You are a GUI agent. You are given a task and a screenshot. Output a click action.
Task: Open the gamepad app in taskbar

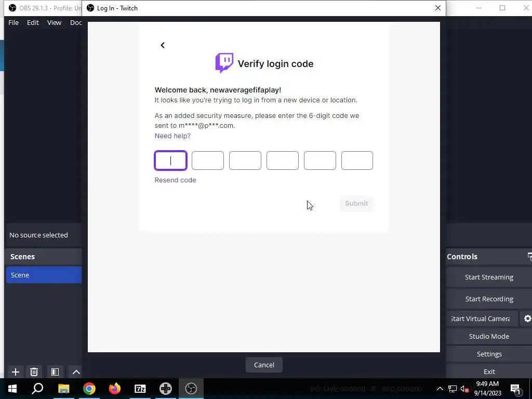pyautogui.click(x=166, y=389)
